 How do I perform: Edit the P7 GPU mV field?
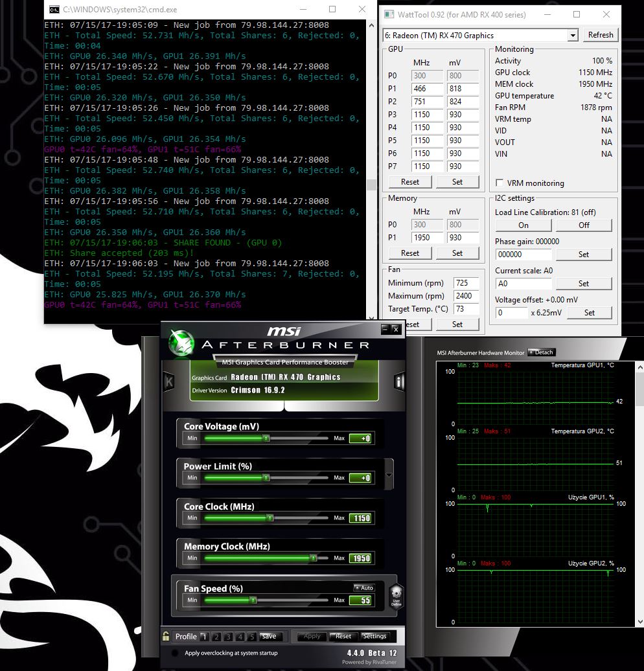[463, 166]
